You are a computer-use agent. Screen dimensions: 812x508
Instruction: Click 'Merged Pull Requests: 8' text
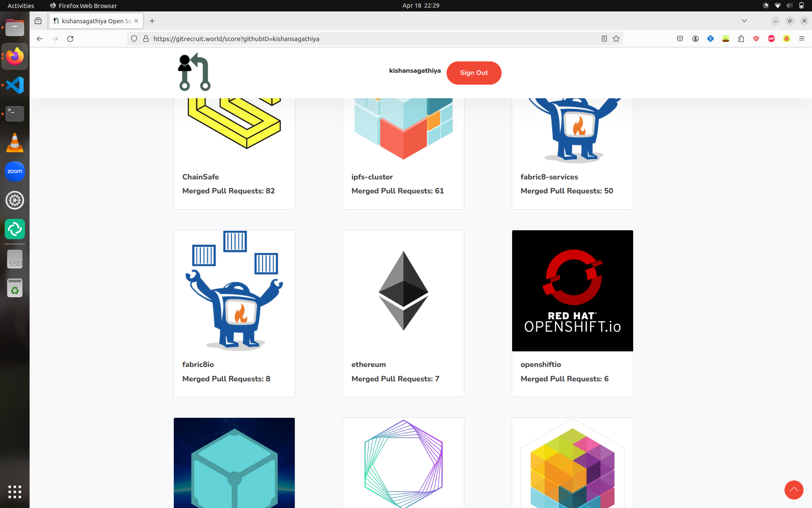tap(226, 379)
